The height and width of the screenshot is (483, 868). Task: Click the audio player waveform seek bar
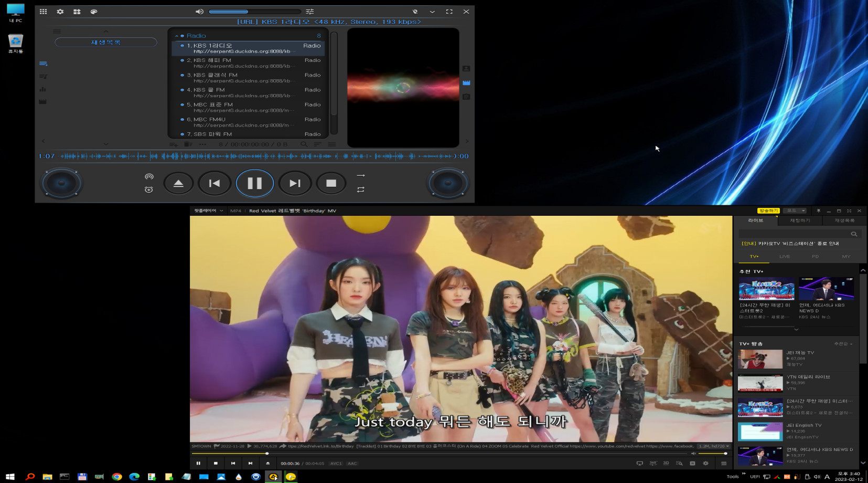pyautogui.click(x=255, y=156)
